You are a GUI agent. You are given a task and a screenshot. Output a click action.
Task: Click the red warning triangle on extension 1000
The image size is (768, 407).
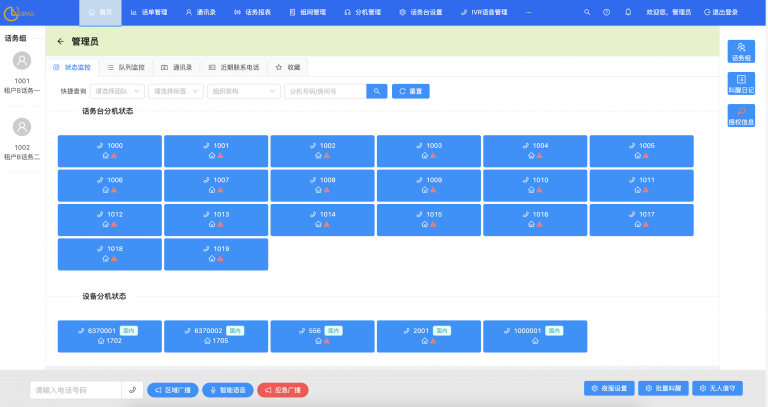point(114,155)
